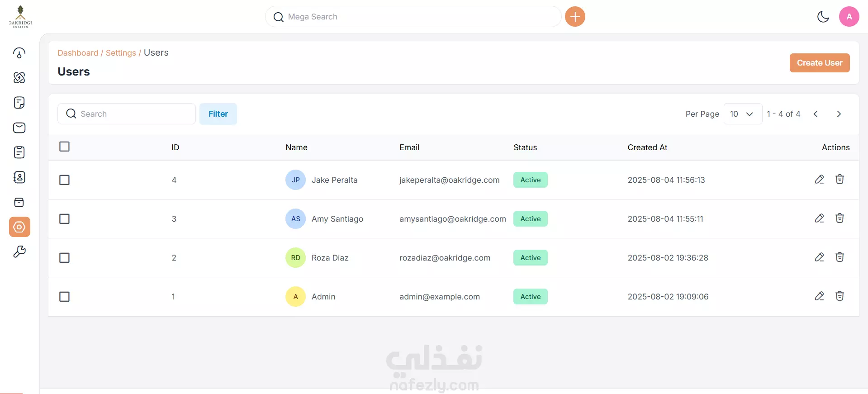Open the Settings breadcrumb link
This screenshot has width=868, height=394.
pyautogui.click(x=121, y=53)
